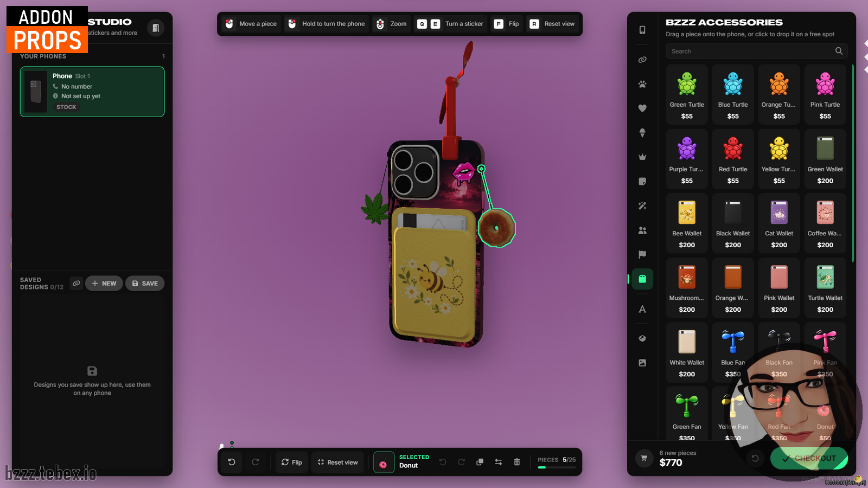The height and width of the screenshot is (488, 868).
Task: Rotate selected Donut counter-clockwise
Action: tap(443, 462)
